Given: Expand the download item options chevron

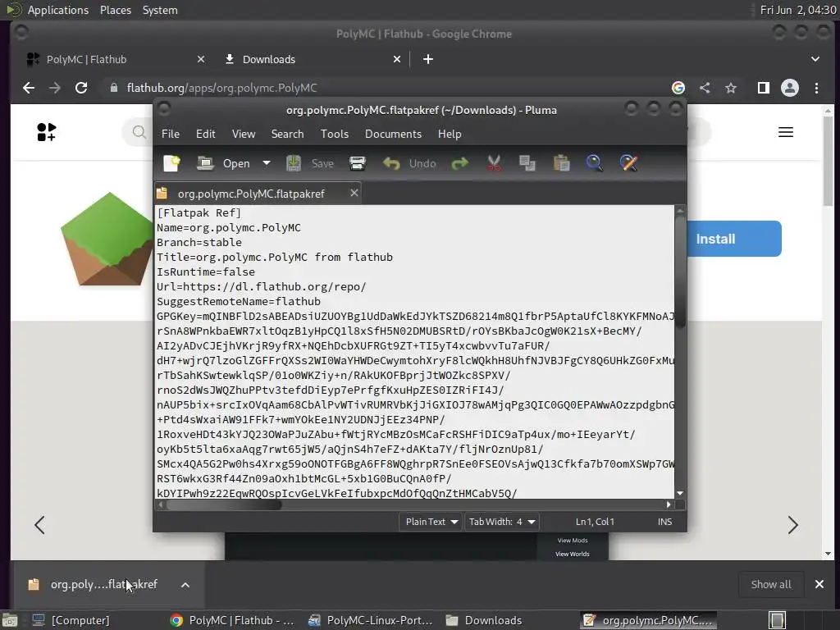Looking at the screenshot, I should click(185, 585).
